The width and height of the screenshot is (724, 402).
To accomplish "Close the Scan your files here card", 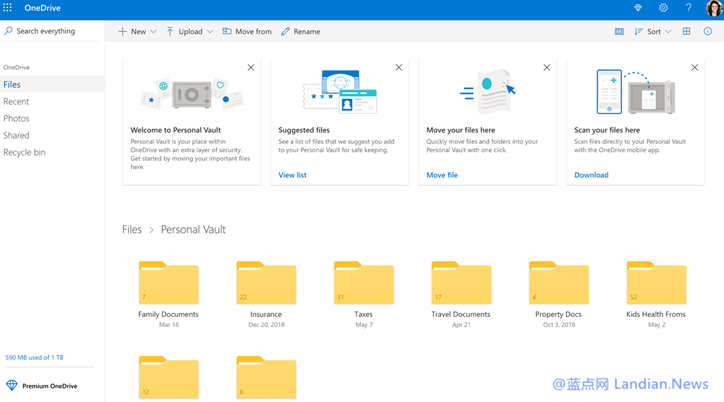I will pyautogui.click(x=694, y=67).
